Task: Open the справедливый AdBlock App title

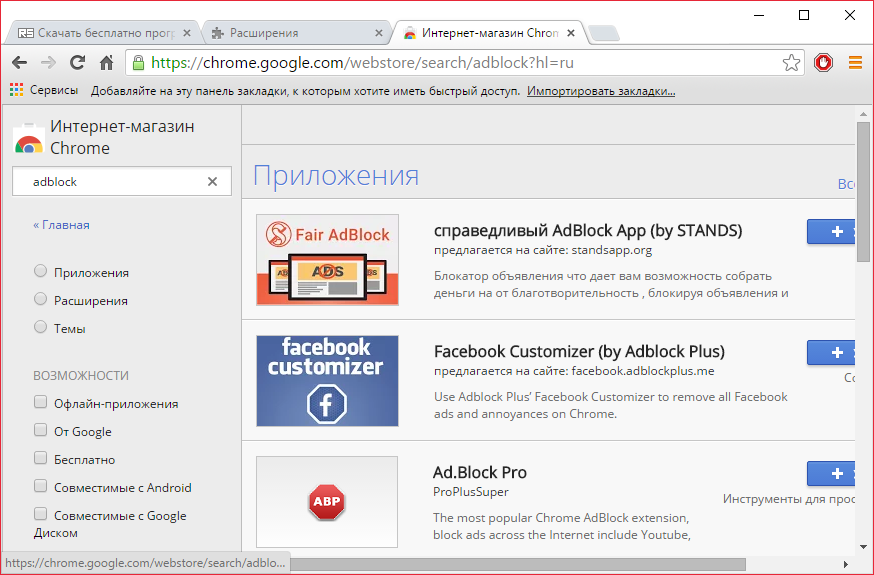Action: tap(588, 231)
